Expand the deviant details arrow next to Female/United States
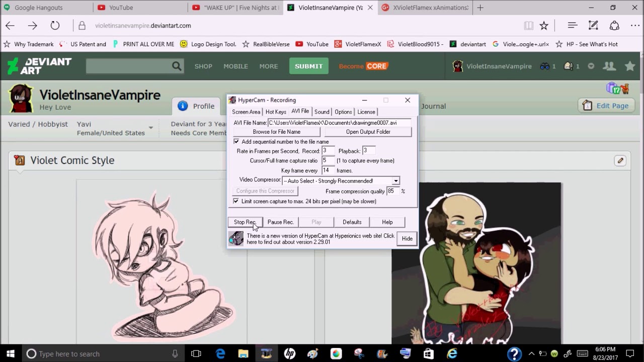 (x=150, y=128)
